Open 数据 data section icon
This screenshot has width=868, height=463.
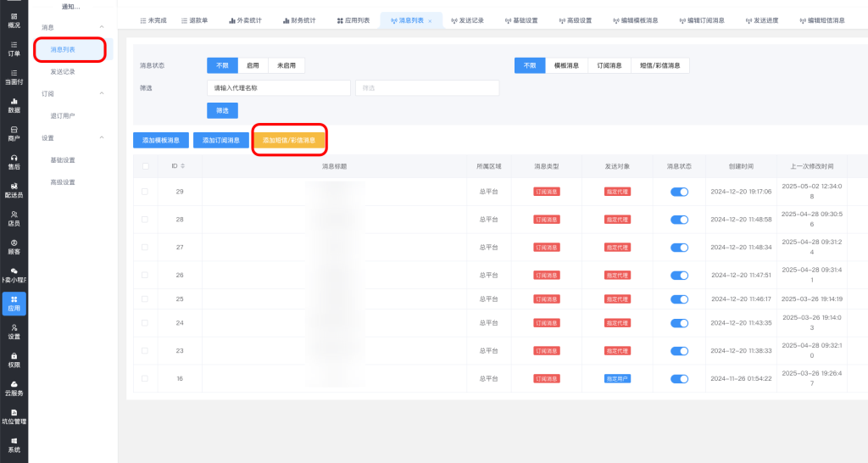tap(14, 105)
